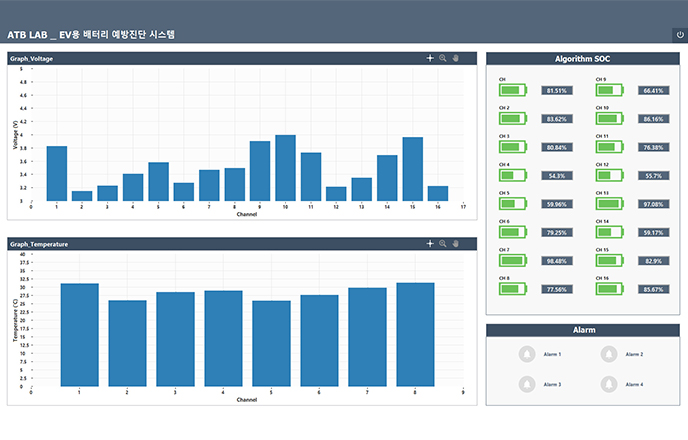Click the Algorithm SOC panel header
Screen dimensions: 688x440
tap(582, 59)
